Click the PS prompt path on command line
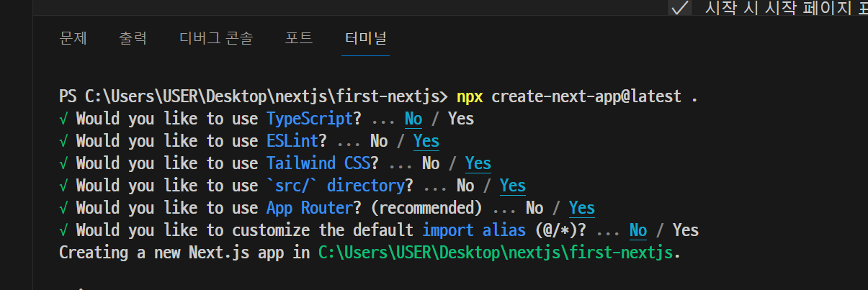Image resolution: width=868 pixels, height=290 pixels. point(254,96)
